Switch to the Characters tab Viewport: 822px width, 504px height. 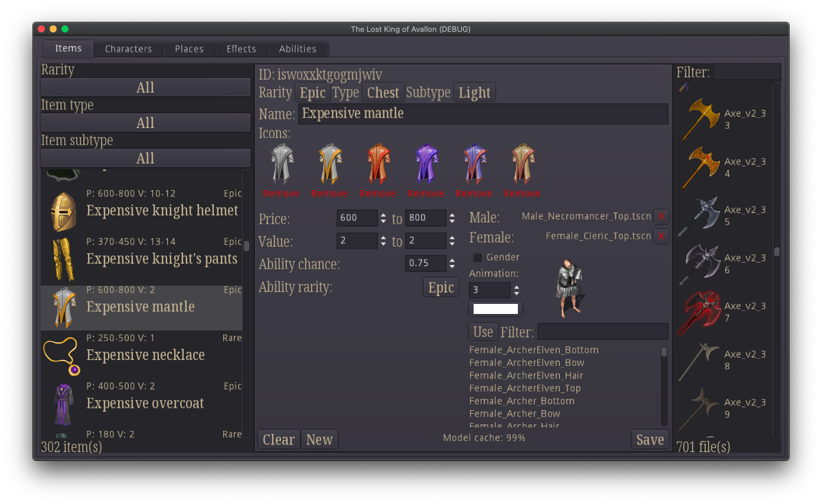point(128,49)
